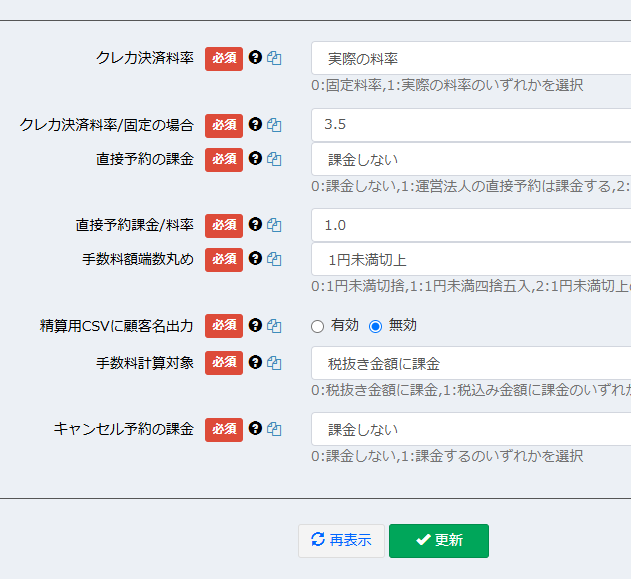Click copy icon beside クレカ決済料率
Screen dimensions: 631x579
[274, 58]
